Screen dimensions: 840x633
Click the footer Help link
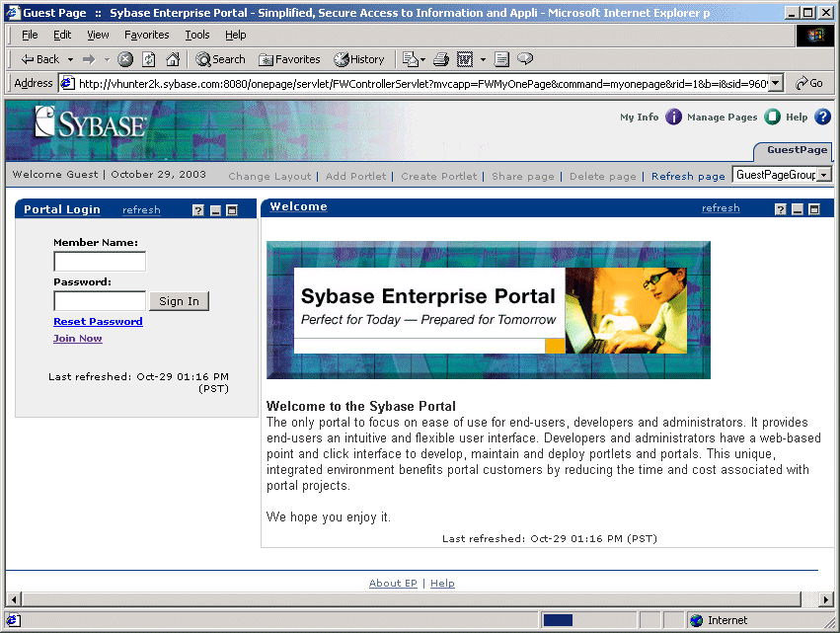tap(442, 584)
